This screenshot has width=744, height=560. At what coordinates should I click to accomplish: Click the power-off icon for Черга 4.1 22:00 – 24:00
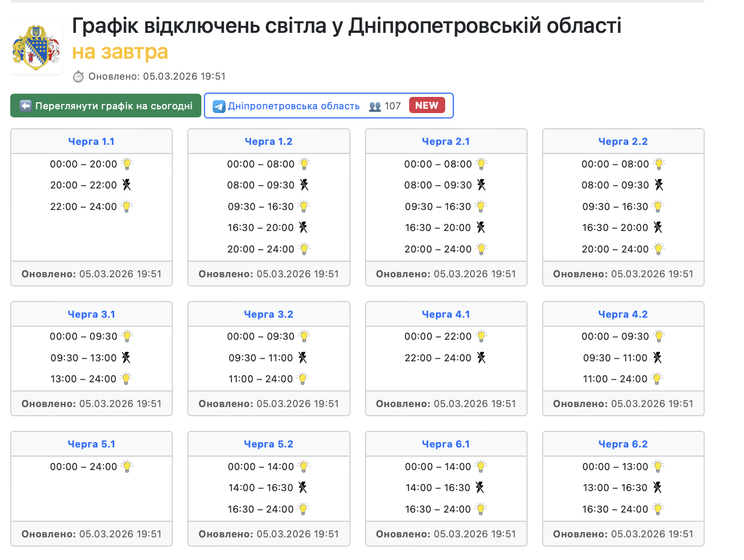click(481, 358)
